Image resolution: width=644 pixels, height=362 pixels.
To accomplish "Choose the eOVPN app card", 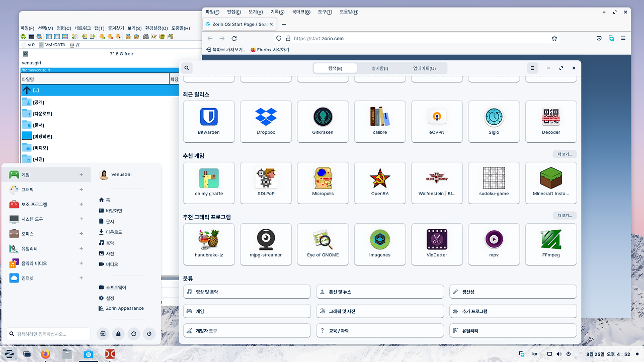I will point(437,121).
